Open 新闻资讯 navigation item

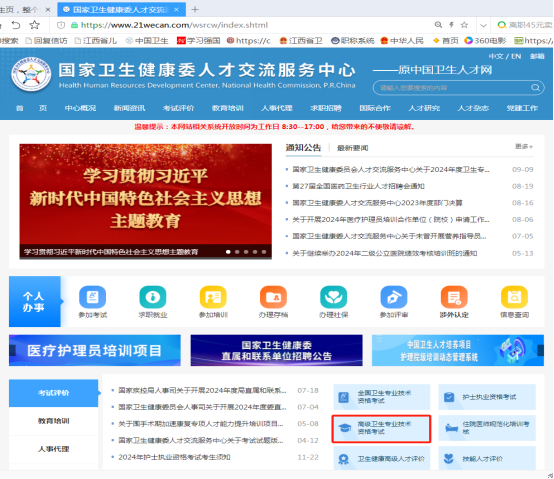[x=129, y=108]
